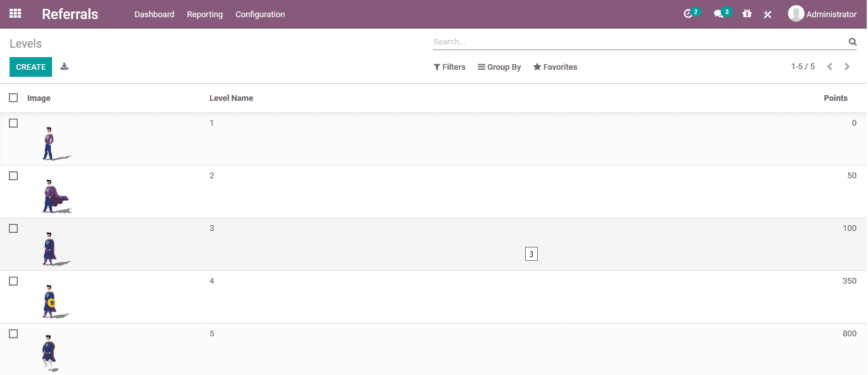
Task: Expand the Favorites dropdown
Action: click(556, 67)
